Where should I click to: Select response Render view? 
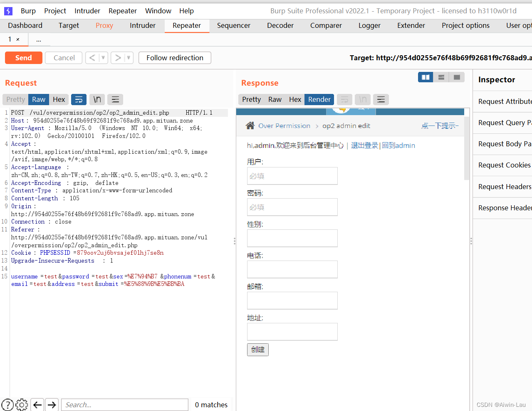(319, 99)
